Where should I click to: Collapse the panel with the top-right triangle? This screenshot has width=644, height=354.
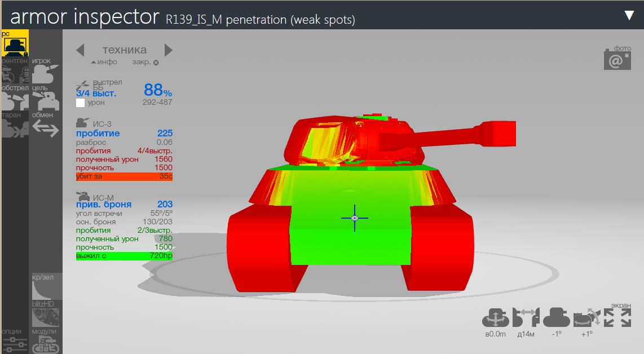click(629, 16)
